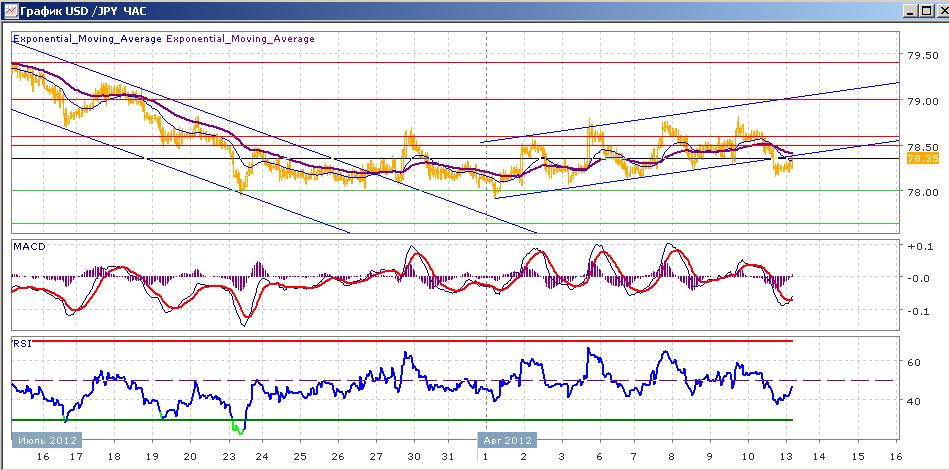Screen dimensions: 949x470
Task: Click date label 30 on time axis
Action: (x=414, y=455)
